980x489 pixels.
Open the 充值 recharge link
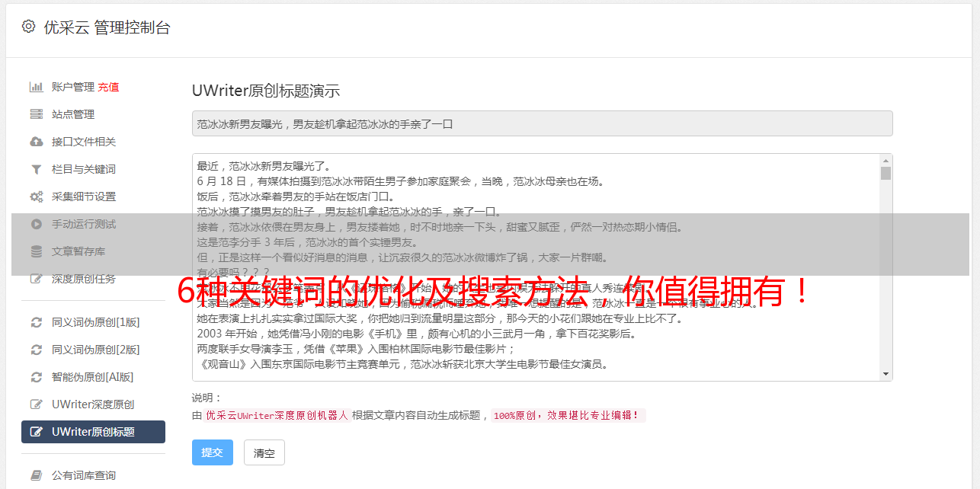(108, 87)
